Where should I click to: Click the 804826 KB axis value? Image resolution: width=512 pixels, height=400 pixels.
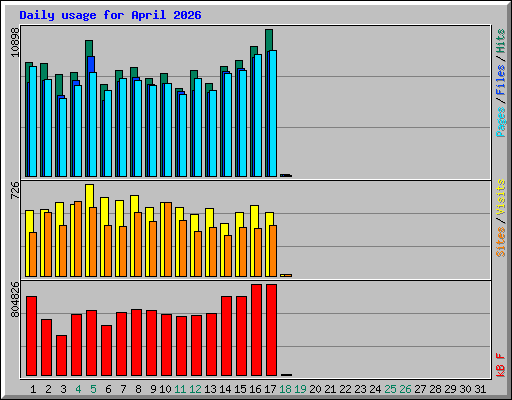(15, 300)
